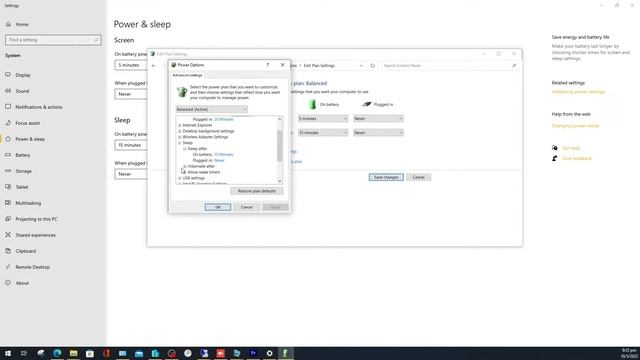
Task: Open Plugged in Never display dropdown in Edit Plan
Action: coord(378,119)
